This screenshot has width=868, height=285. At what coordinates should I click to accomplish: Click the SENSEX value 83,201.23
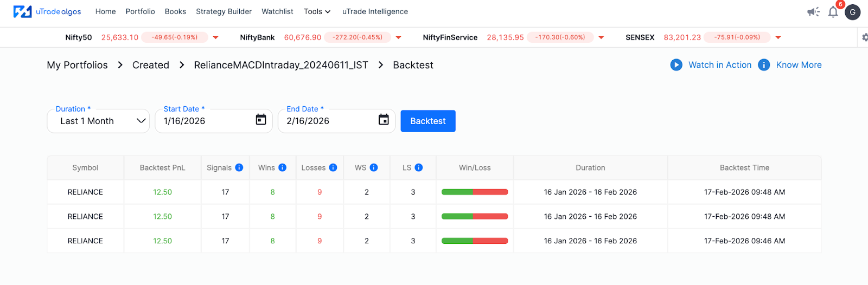pyautogui.click(x=682, y=37)
